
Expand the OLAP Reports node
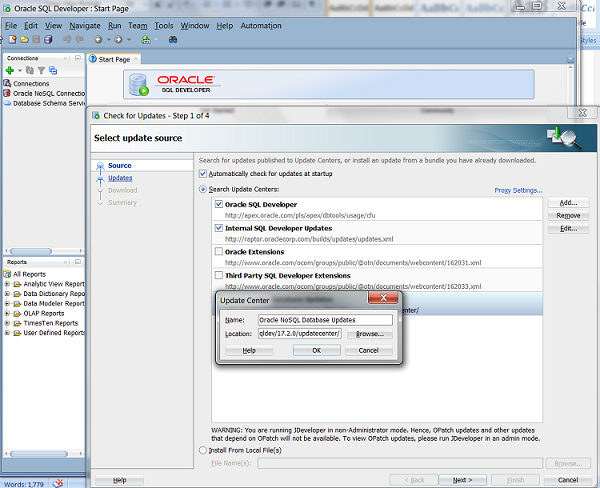coord(7,313)
